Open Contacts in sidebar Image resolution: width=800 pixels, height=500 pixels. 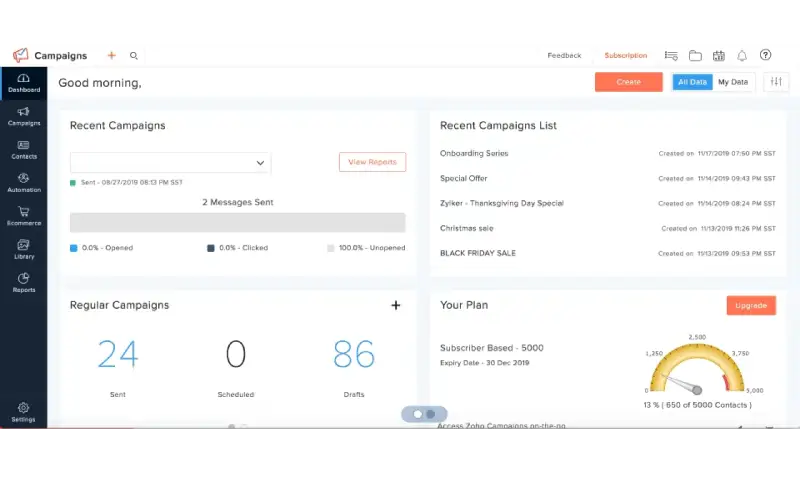(x=23, y=150)
